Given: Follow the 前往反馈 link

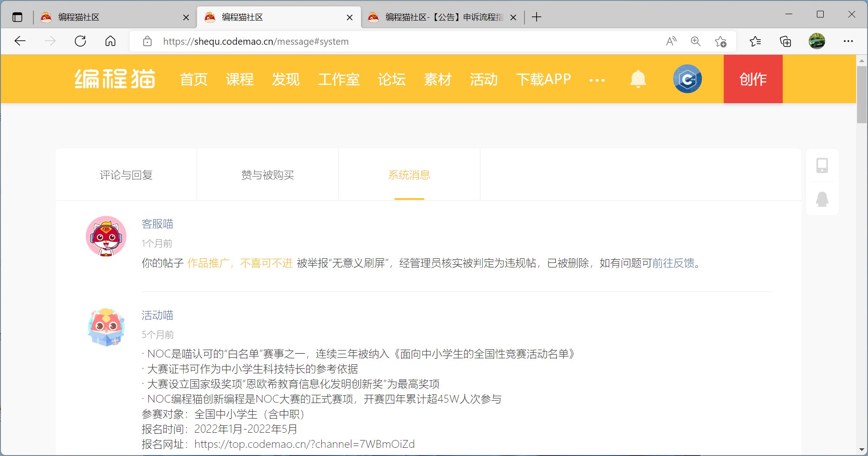Looking at the screenshot, I should click(x=673, y=263).
